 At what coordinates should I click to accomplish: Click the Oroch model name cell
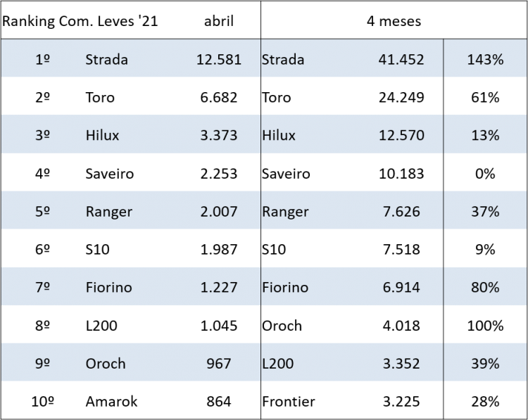[106, 364]
